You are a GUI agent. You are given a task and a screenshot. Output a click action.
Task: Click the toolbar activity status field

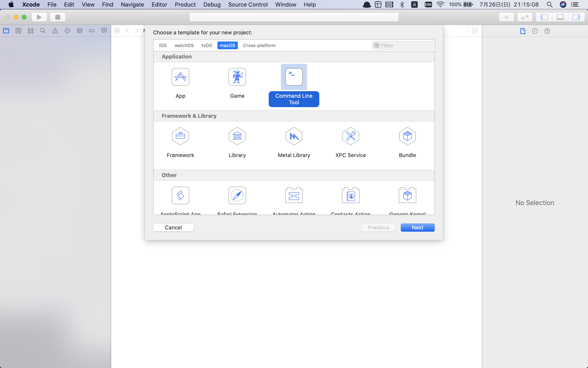(294, 17)
